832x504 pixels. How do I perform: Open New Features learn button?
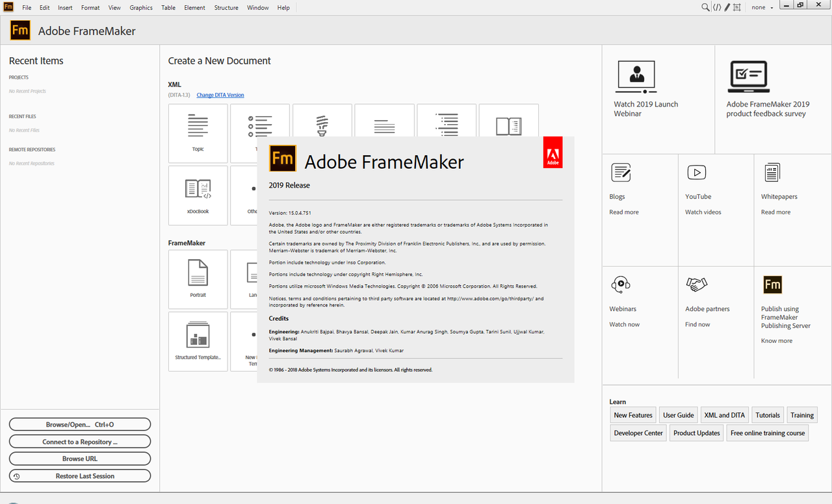(x=633, y=415)
